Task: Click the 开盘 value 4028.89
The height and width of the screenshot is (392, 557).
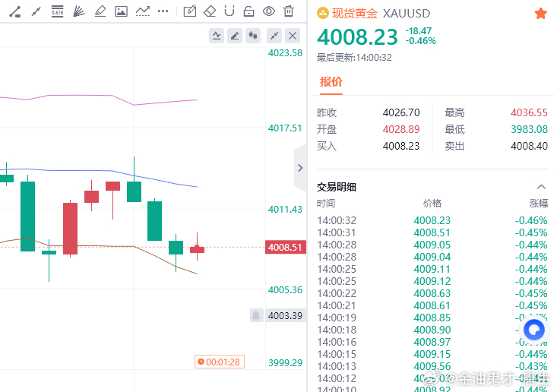Action: click(401, 129)
